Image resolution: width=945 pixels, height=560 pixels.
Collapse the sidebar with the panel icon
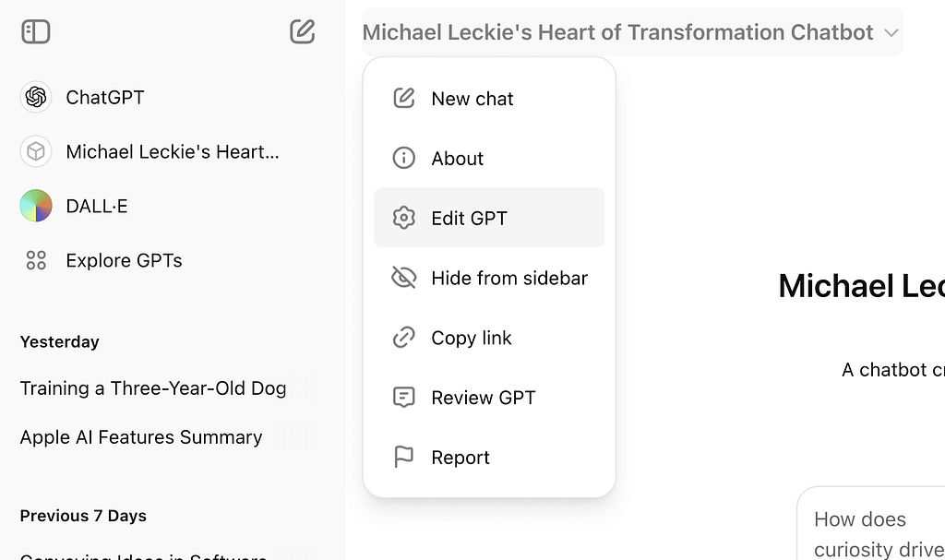pyautogui.click(x=36, y=31)
